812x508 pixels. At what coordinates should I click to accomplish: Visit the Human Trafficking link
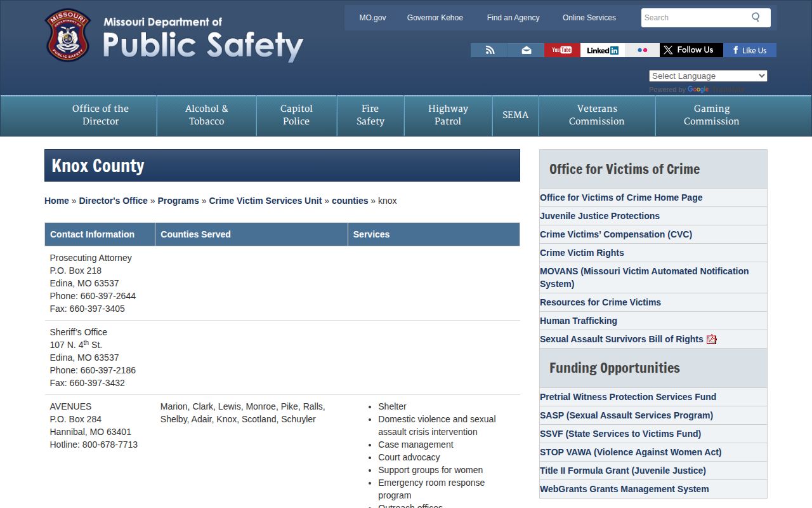click(579, 321)
